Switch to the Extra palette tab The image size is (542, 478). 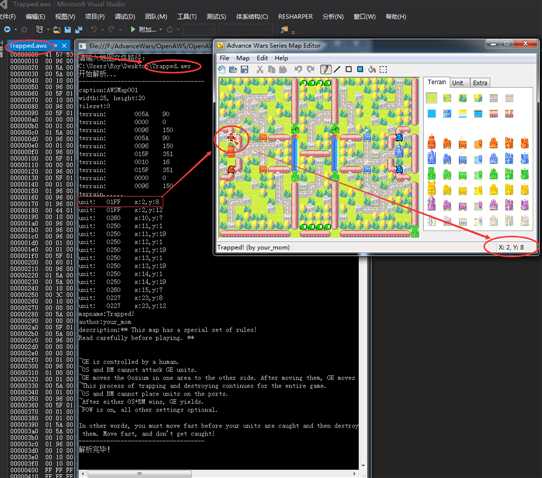click(480, 83)
